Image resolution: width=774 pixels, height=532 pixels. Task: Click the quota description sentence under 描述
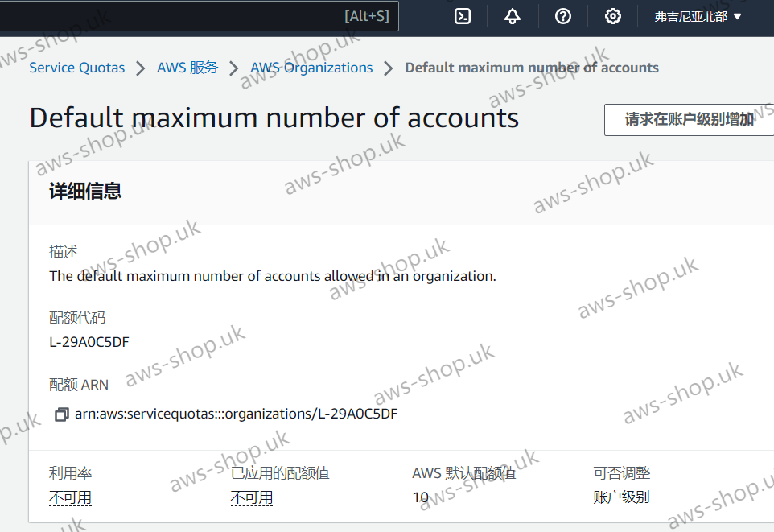coord(272,276)
